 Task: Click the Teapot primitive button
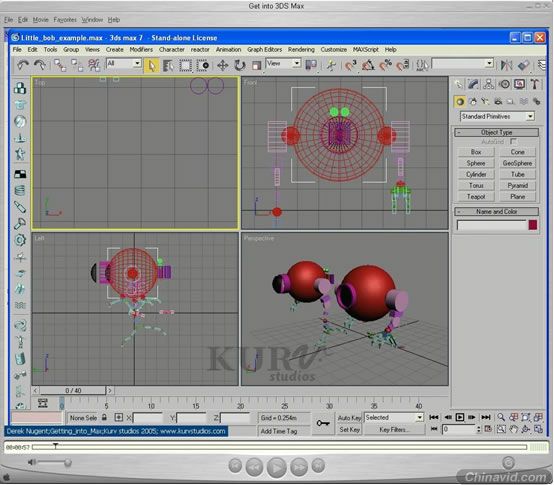(476, 197)
